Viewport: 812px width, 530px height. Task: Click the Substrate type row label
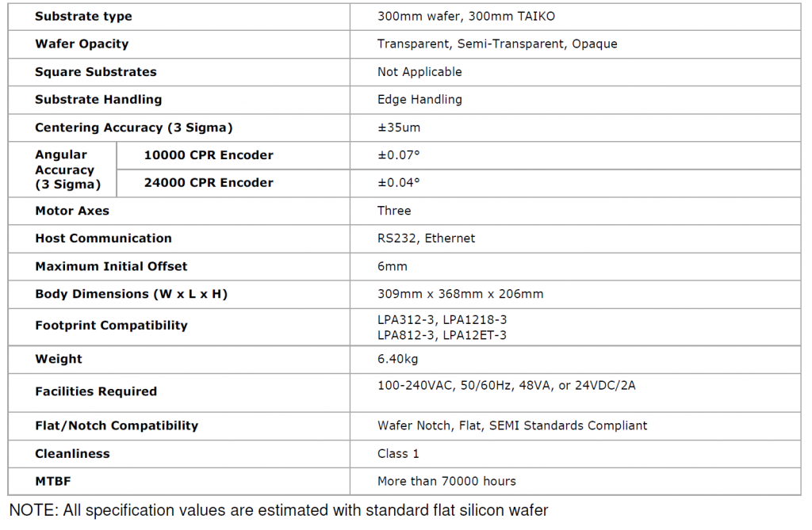[83, 17]
